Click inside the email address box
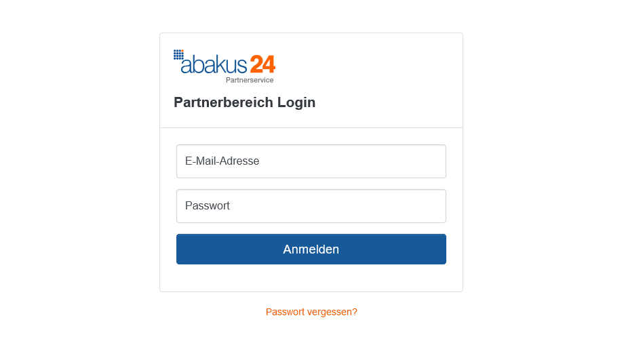 tap(311, 161)
